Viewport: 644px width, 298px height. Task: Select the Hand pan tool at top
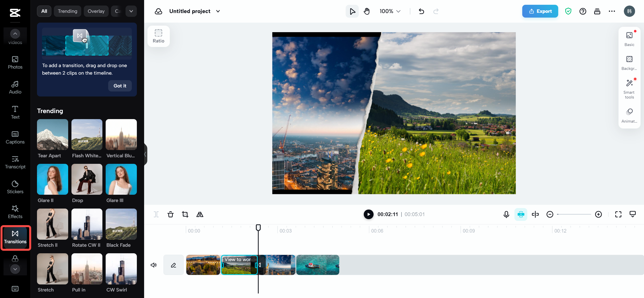point(367,11)
